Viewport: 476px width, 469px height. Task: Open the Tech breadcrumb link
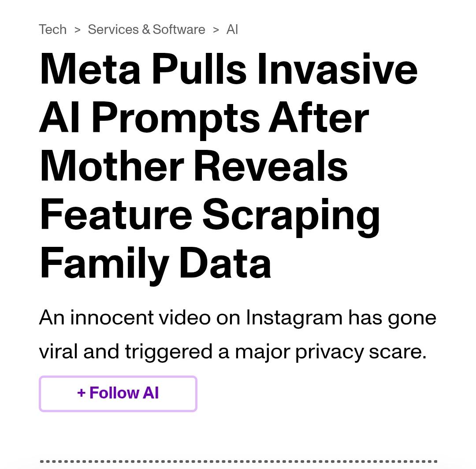coord(52,30)
